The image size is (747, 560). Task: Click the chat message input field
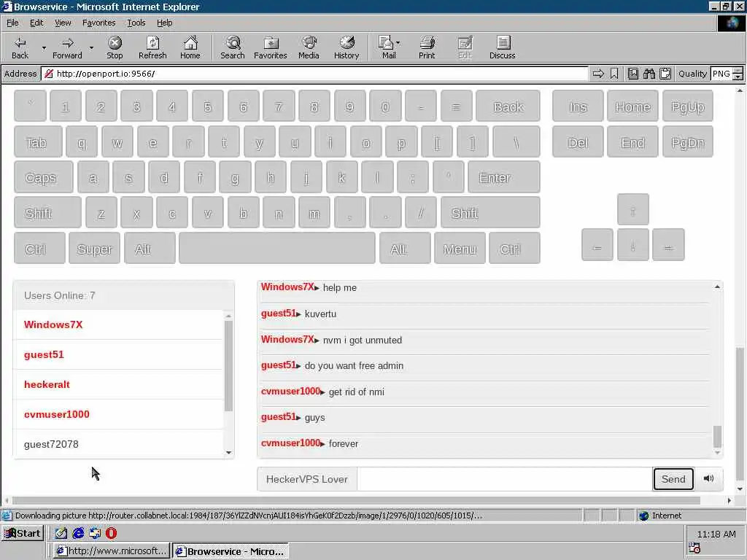tap(505, 479)
